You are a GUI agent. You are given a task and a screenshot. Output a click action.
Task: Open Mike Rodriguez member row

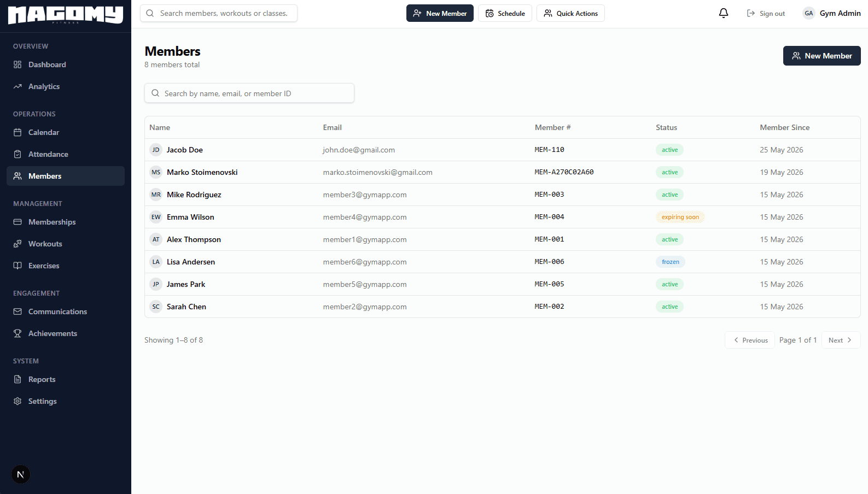[x=502, y=195]
